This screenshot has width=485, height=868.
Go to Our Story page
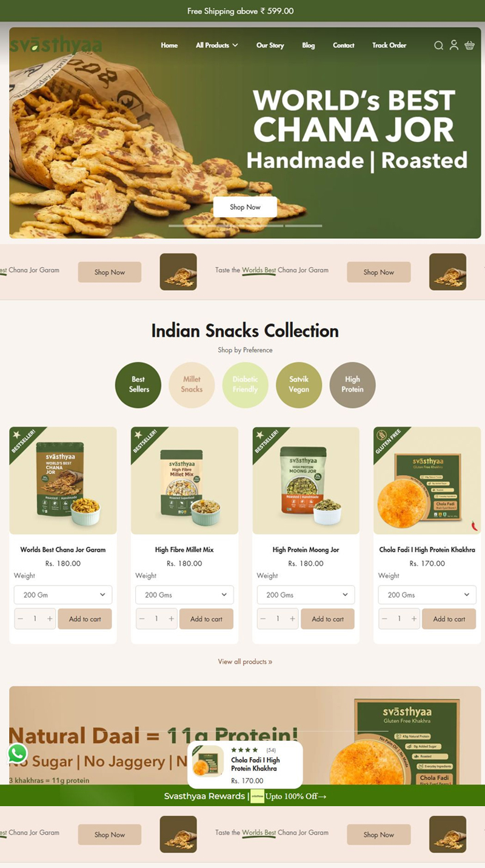tap(270, 45)
